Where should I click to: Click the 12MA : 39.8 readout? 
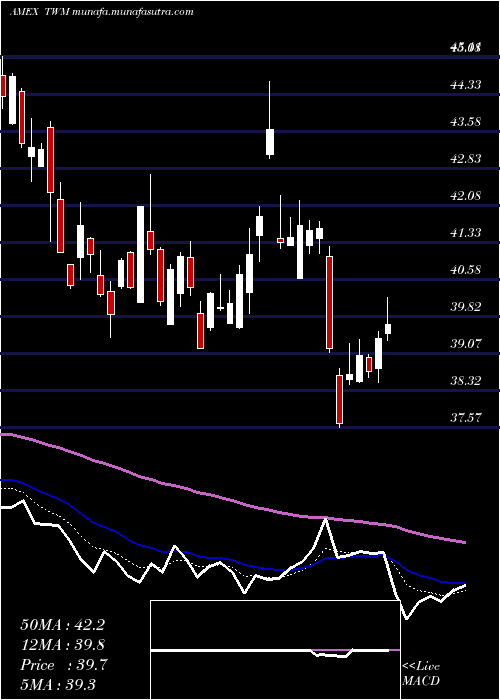tap(62, 645)
